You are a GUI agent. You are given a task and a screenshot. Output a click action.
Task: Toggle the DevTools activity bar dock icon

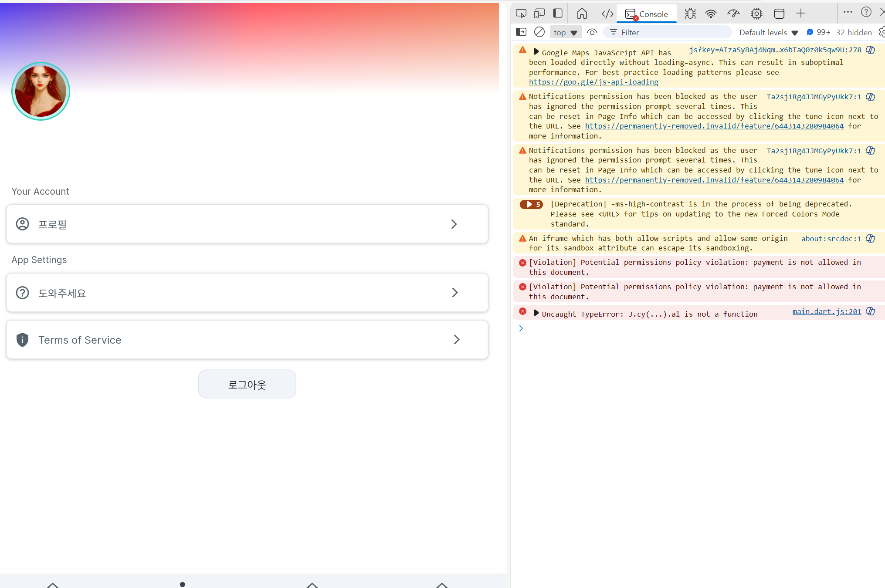click(x=558, y=14)
